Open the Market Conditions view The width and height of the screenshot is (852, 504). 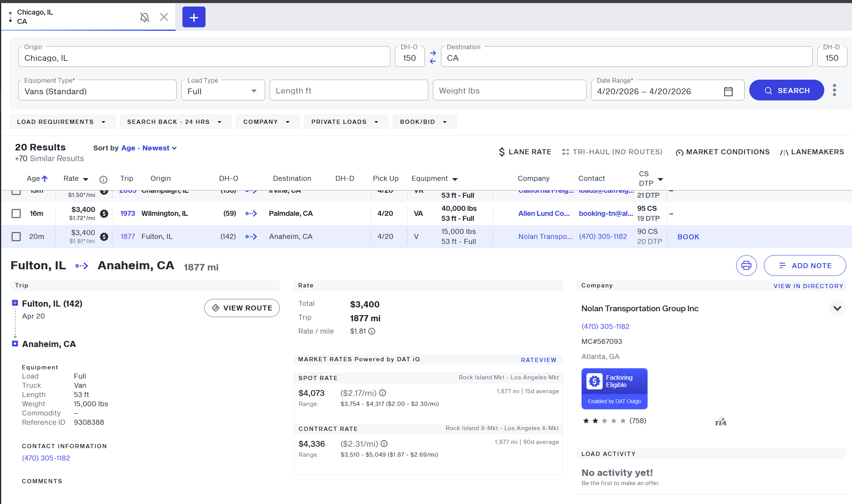[x=722, y=152]
